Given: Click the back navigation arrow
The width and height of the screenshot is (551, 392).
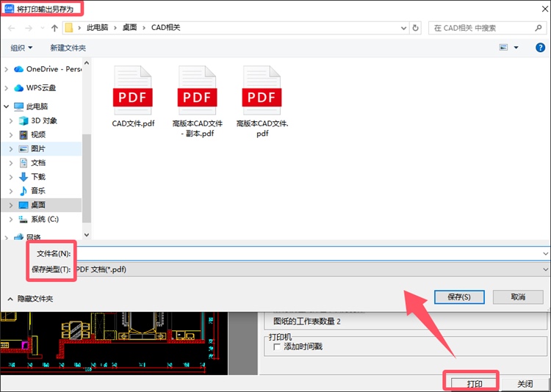Looking at the screenshot, I should [x=11, y=28].
